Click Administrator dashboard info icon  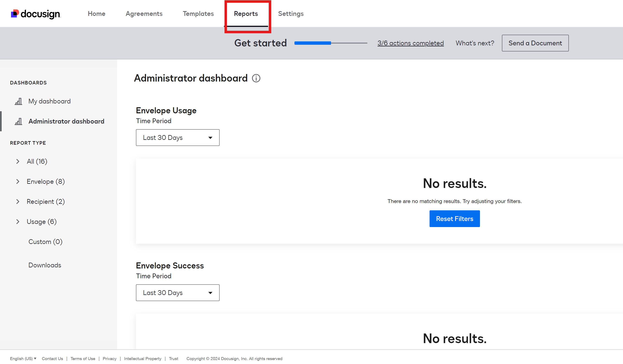click(256, 78)
